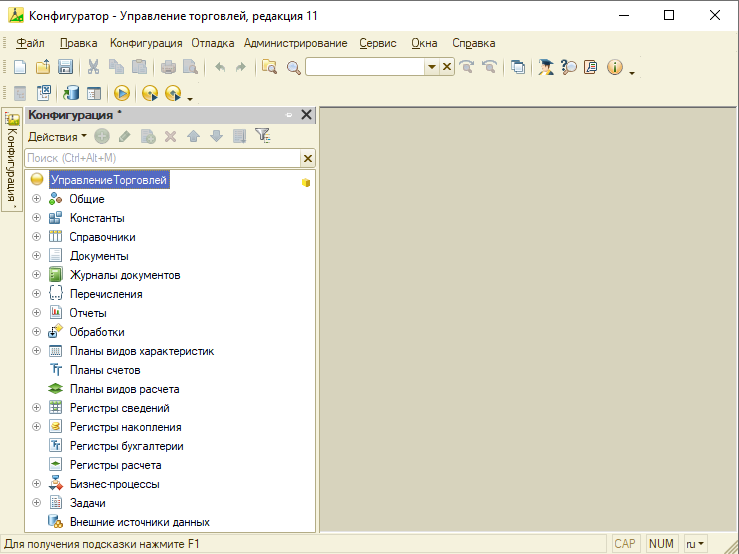Clear the tree search field
The width and height of the screenshot is (739, 554).
[308, 158]
